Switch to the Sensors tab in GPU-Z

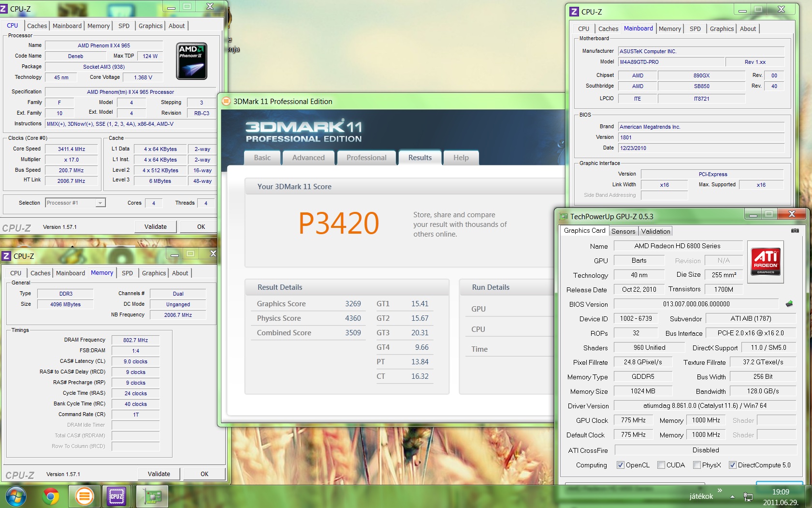point(623,231)
